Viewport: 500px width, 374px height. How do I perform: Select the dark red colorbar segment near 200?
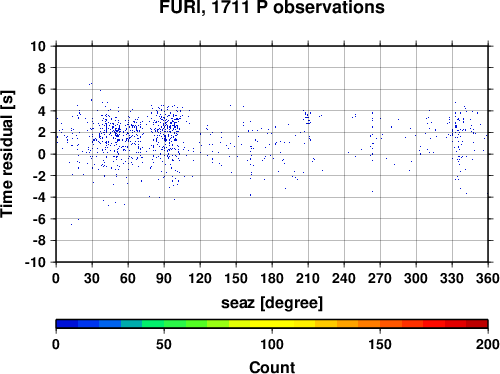click(477, 324)
